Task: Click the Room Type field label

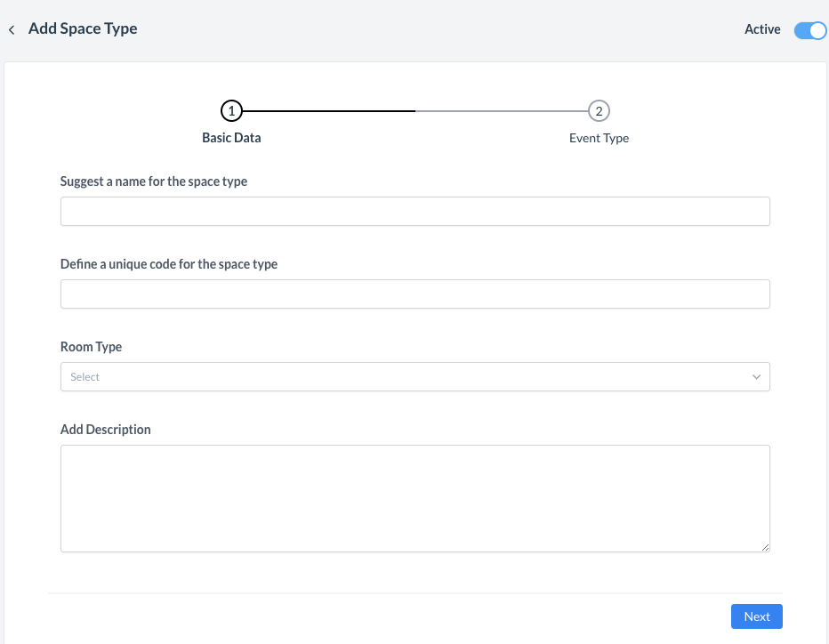Action: (x=91, y=347)
